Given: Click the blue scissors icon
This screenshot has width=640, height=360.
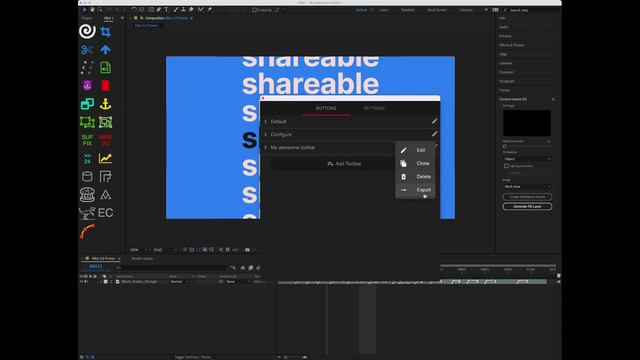Looking at the screenshot, I should (x=87, y=50).
